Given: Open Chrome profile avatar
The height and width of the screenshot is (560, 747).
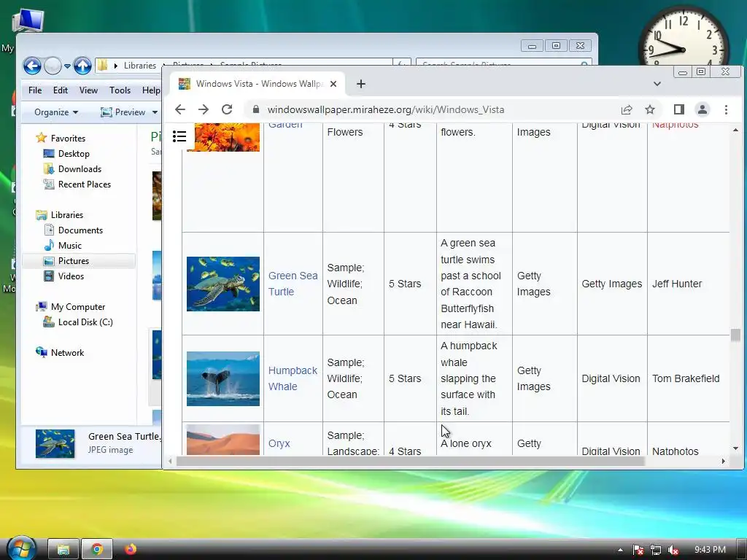Looking at the screenshot, I should [x=703, y=109].
